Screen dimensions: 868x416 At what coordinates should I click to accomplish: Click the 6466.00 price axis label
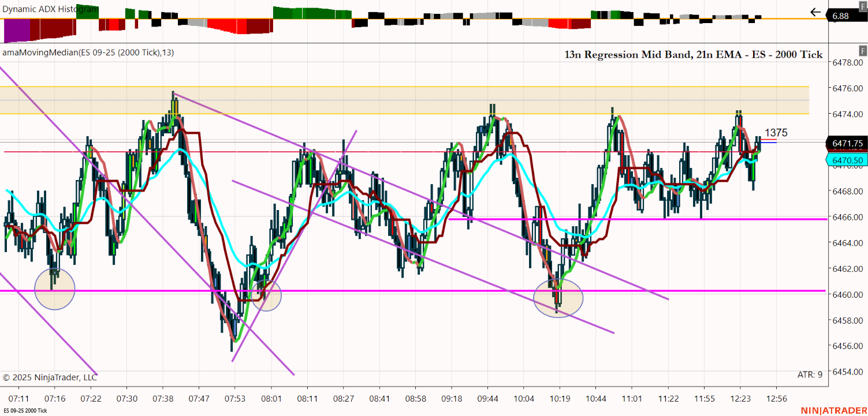click(847, 218)
